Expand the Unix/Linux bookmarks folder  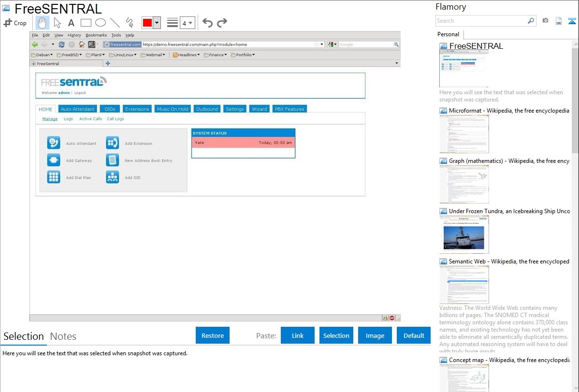123,55
